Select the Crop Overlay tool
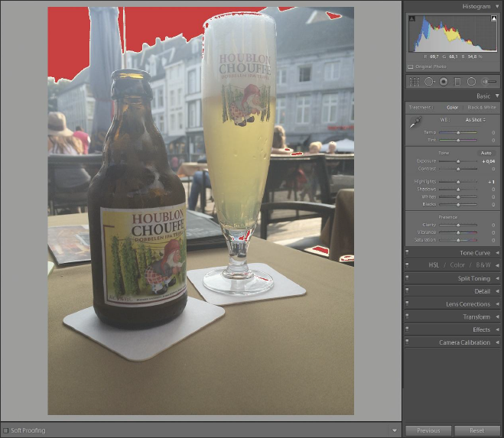This screenshot has height=438, width=504. click(x=414, y=82)
